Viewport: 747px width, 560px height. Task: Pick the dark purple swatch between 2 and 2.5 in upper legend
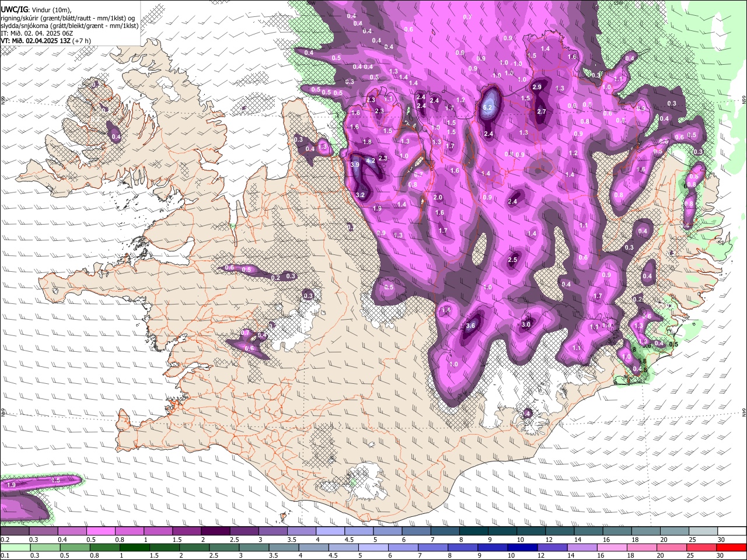215,531
